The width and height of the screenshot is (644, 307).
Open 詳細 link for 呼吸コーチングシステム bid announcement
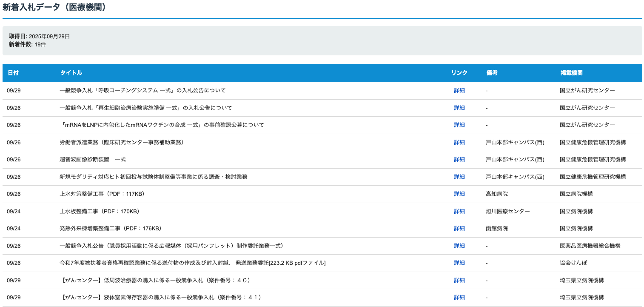point(459,90)
